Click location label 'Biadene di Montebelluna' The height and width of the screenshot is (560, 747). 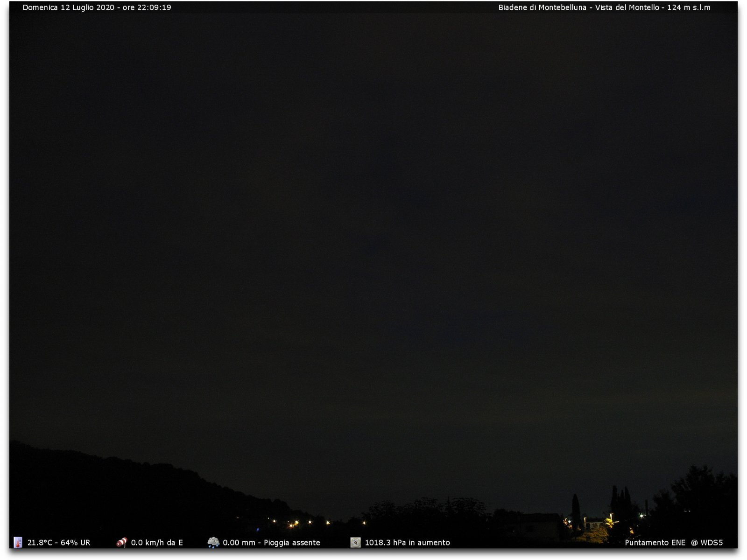[542, 7]
